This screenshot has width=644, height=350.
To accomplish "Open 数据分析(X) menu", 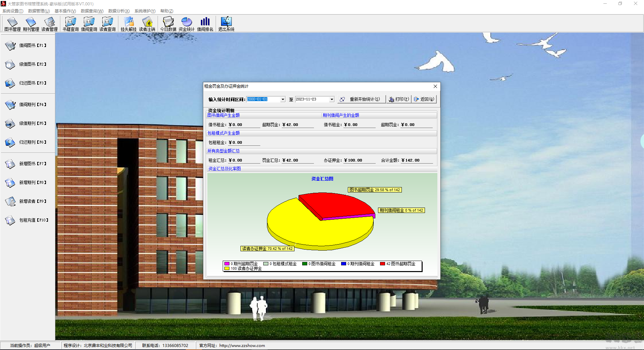I will (119, 11).
